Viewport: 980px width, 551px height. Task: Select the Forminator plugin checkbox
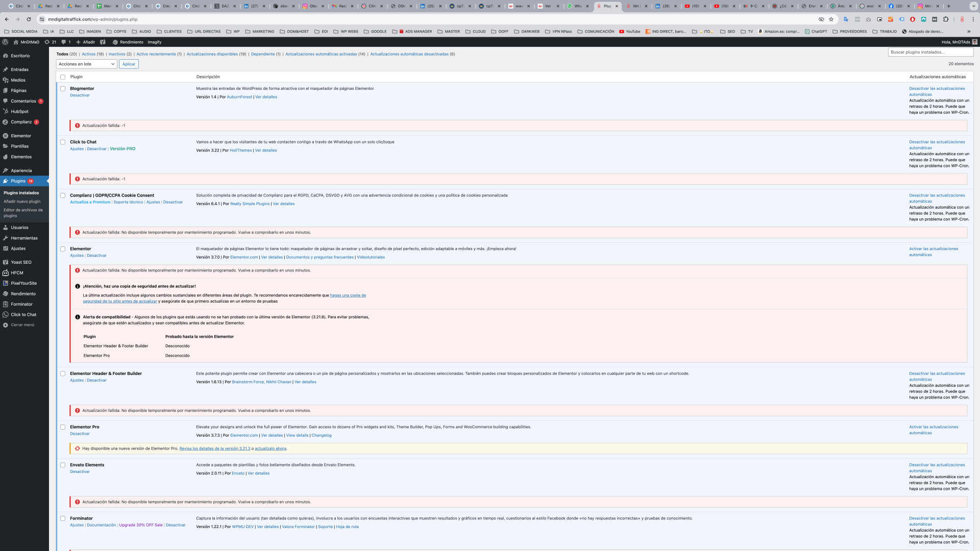[63, 518]
